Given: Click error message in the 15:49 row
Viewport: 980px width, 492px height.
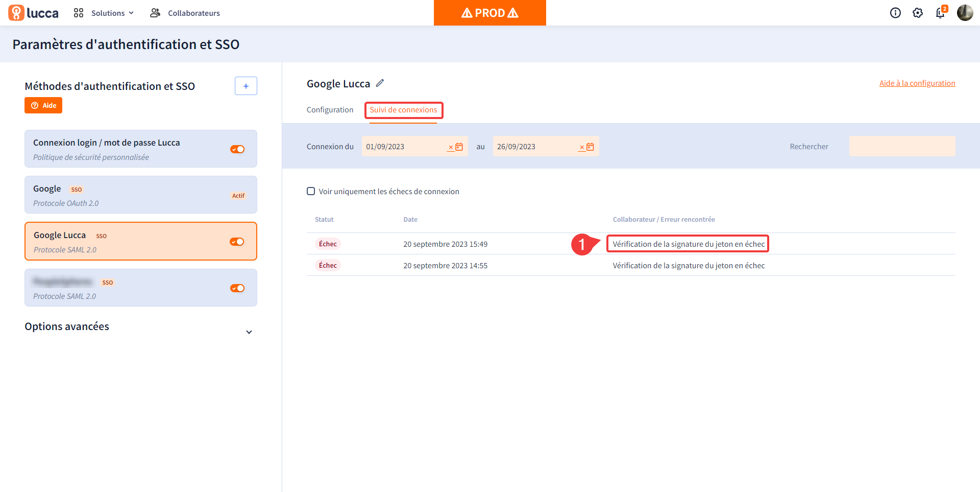Looking at the screenshot, I should (689, 244).
